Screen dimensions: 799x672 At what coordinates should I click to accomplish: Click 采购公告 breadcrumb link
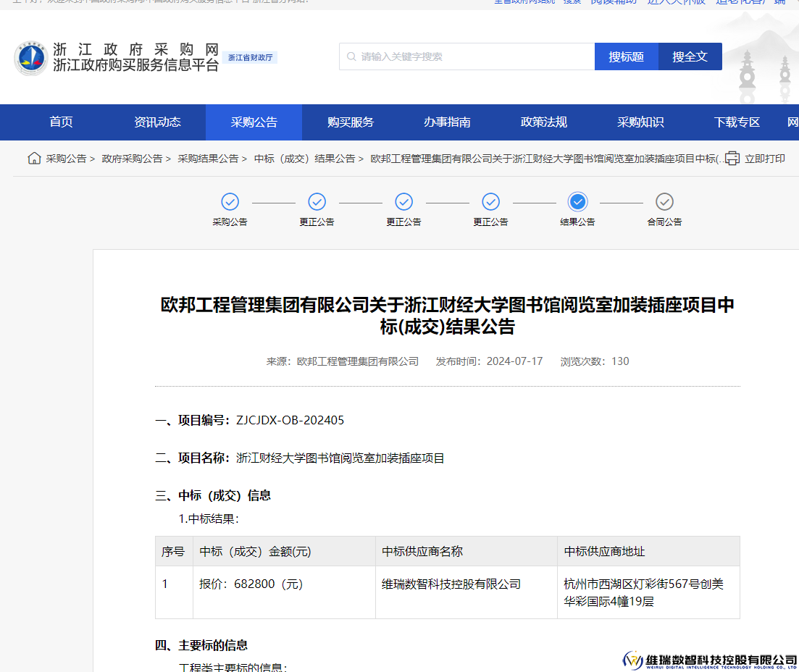(66, 159)
